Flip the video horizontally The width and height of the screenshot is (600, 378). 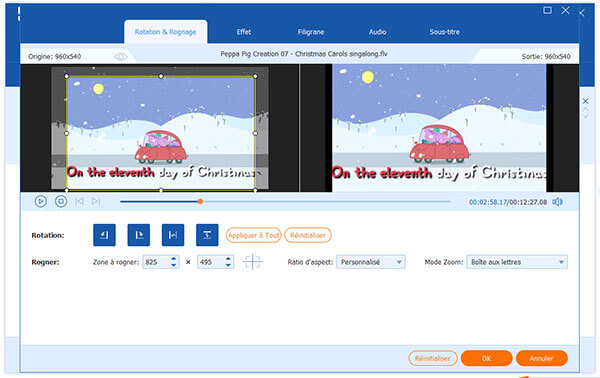pyautogui.click(x=173, y=235)
